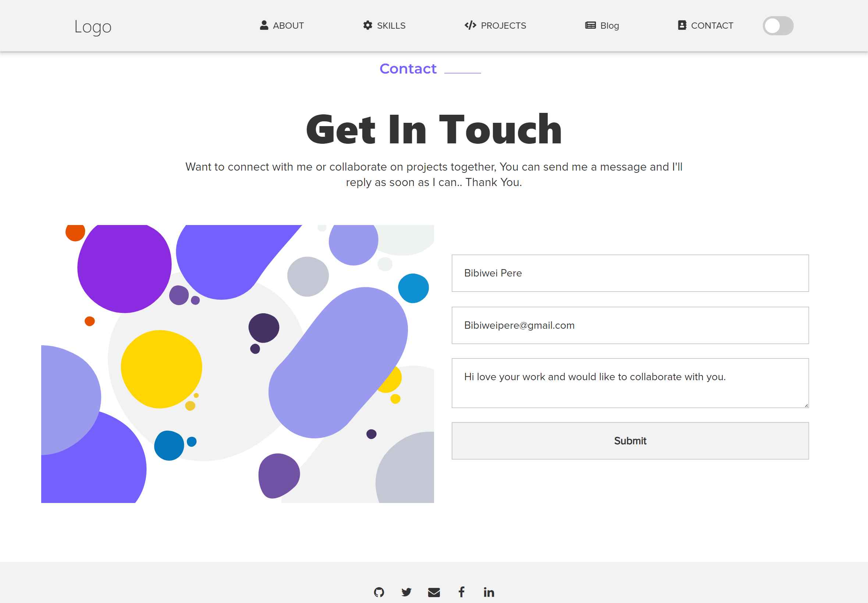Open the ABOUT navigation section

(x=282, y=26)
